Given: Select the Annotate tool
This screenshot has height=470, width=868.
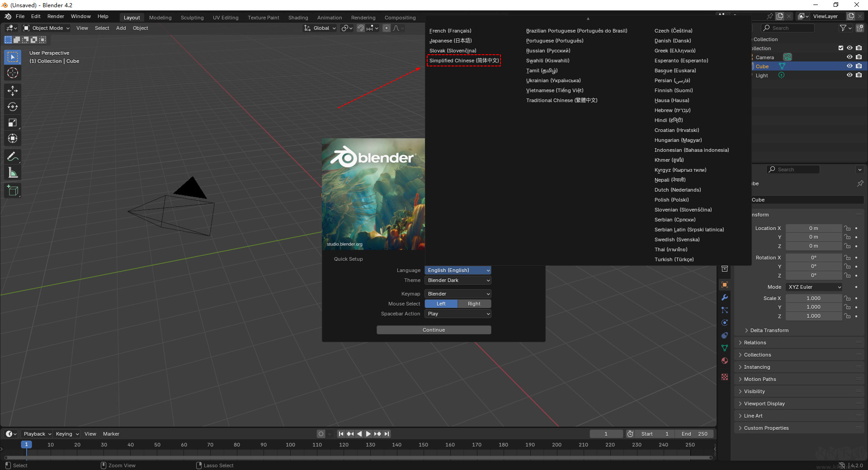Looking at the screenshot, I should click(x=12, y=156).
